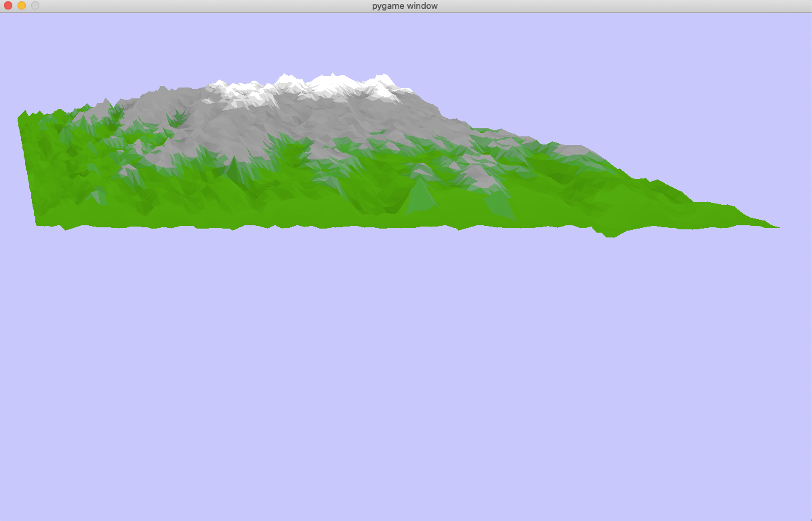Click the disabled gray zoom button in title bar
812x521 pixels.
click(x=35, y=5)
